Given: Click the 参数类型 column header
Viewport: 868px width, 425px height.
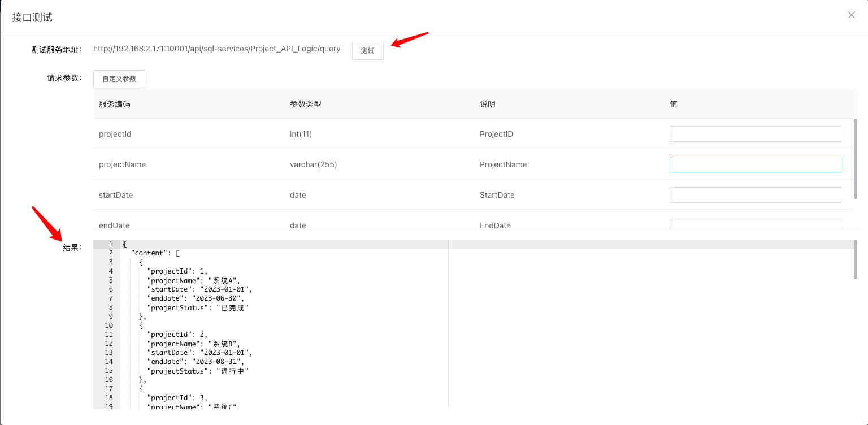Looking at the screenshot, I should tap(306, 103).
